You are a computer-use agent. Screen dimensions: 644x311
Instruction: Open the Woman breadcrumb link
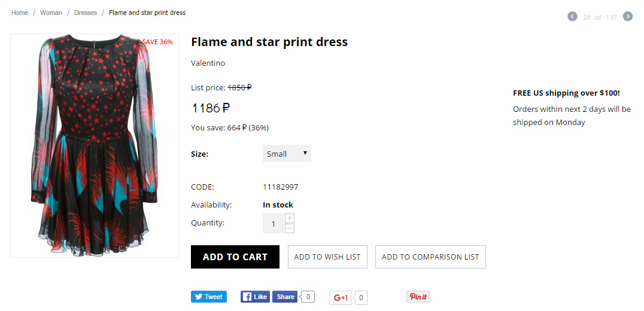(x=51, y=13)
